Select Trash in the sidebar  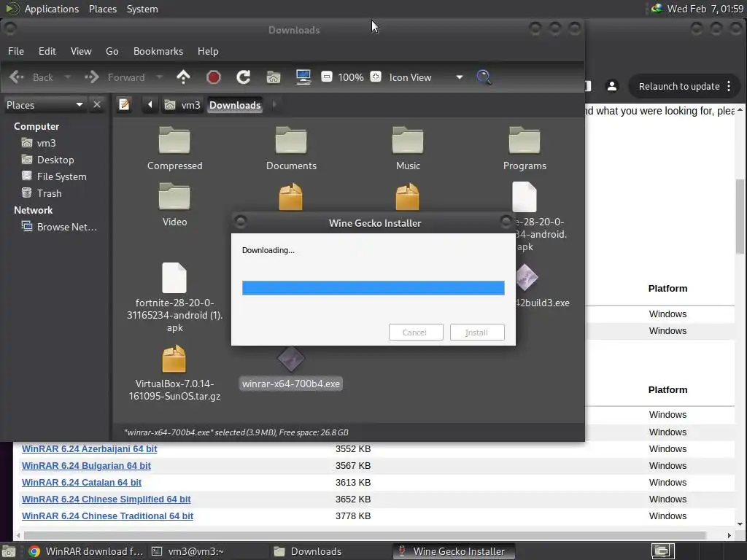[x=42, y=192]
